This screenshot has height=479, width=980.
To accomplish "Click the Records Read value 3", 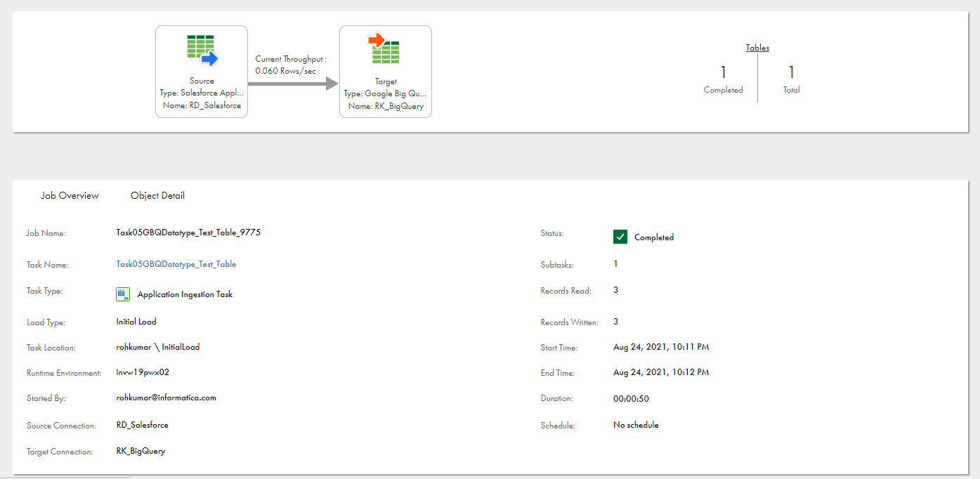I will [x=616, y=289].
